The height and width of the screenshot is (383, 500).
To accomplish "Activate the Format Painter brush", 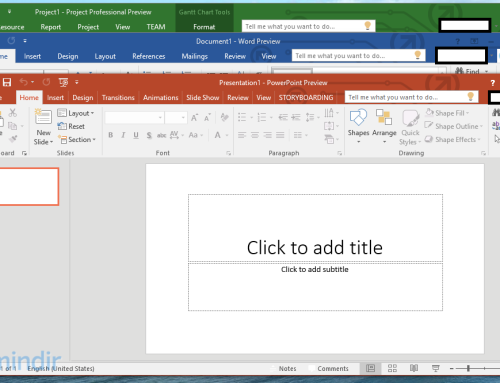I will (13, 139).
